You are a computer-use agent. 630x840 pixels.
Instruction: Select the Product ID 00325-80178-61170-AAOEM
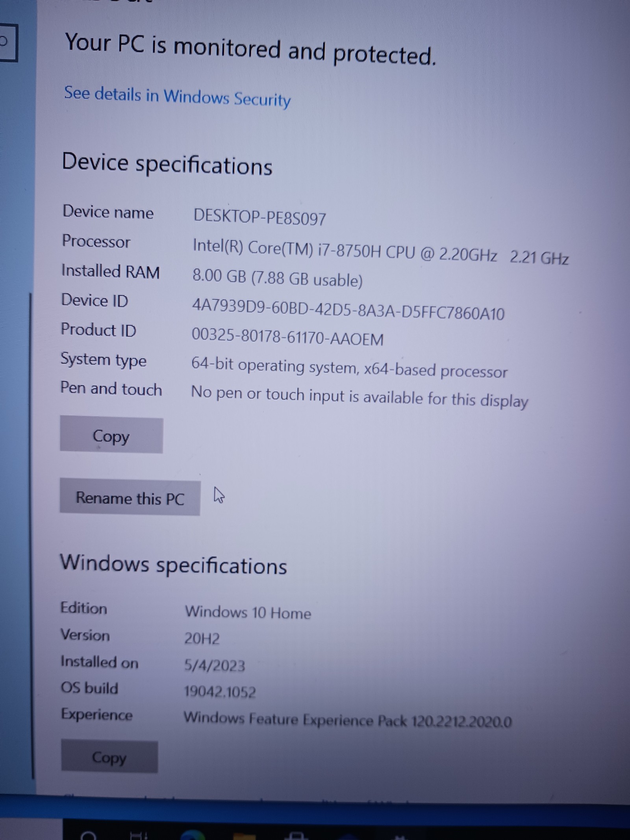coord(287,337)
